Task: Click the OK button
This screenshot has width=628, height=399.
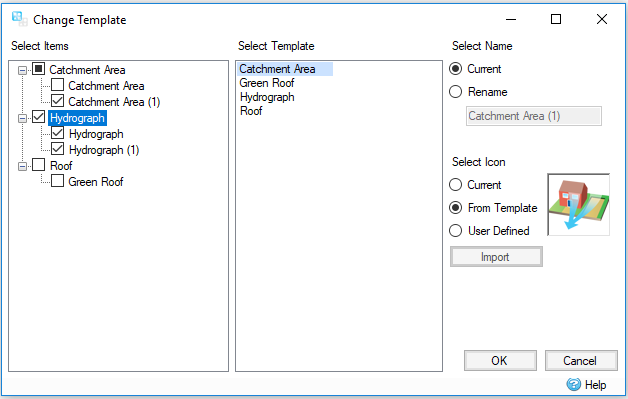Action: 500,361
